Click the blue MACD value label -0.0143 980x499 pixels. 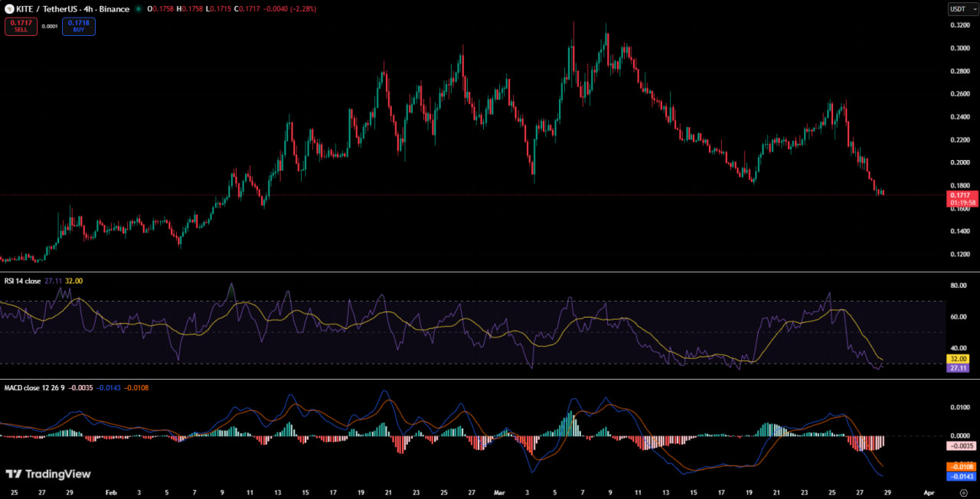pyautogui.click(x=961, y=476)
